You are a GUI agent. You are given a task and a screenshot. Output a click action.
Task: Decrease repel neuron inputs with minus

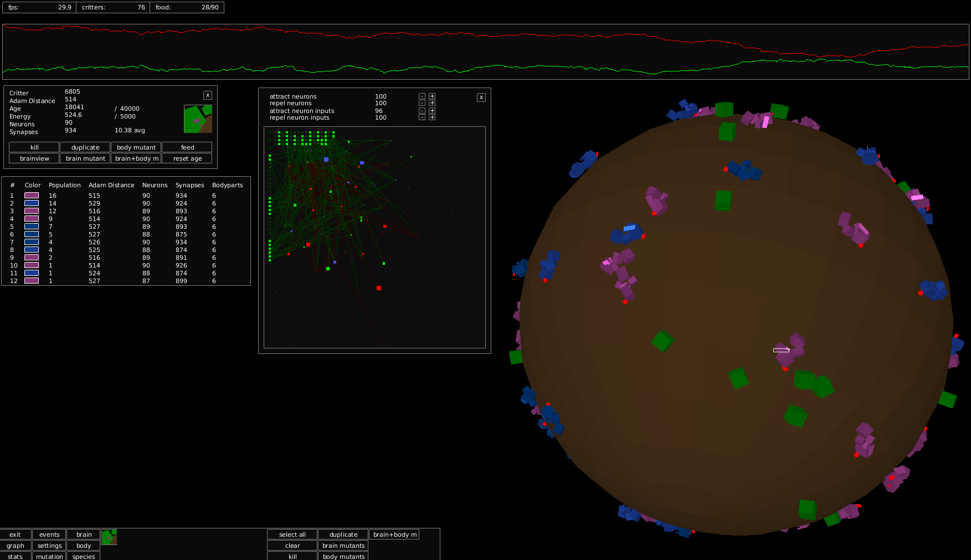pos(422,117)
